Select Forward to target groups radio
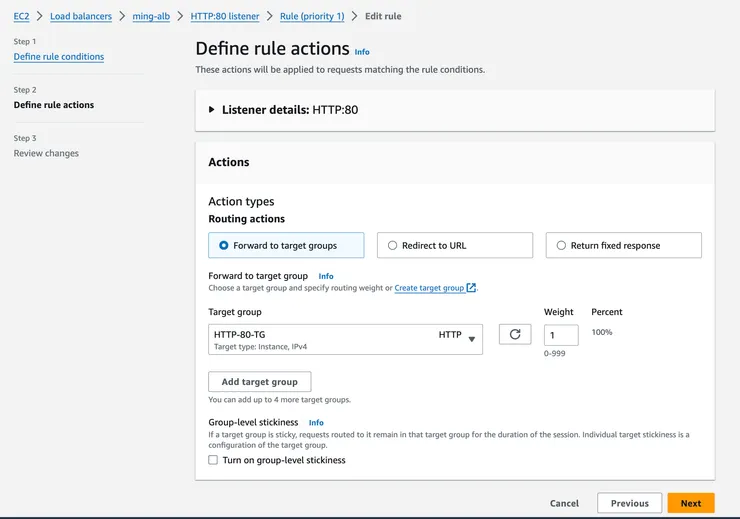740x519 pixels. (224, 245)
